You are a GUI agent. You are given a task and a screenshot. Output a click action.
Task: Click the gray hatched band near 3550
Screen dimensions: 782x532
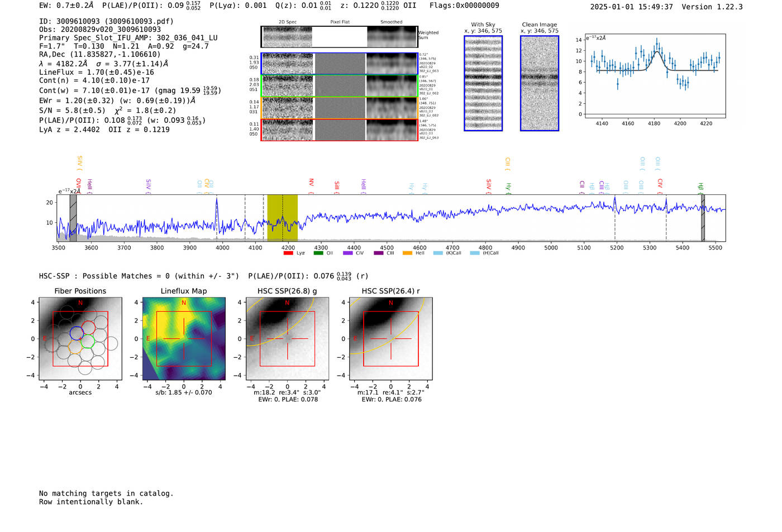[x=73, y=218]
